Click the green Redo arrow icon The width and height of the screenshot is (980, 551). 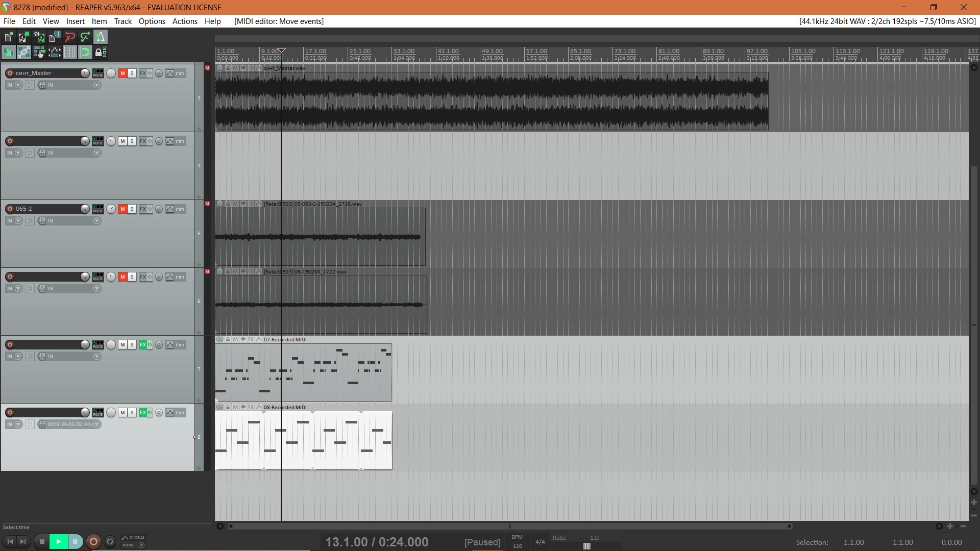pos(85,37)
